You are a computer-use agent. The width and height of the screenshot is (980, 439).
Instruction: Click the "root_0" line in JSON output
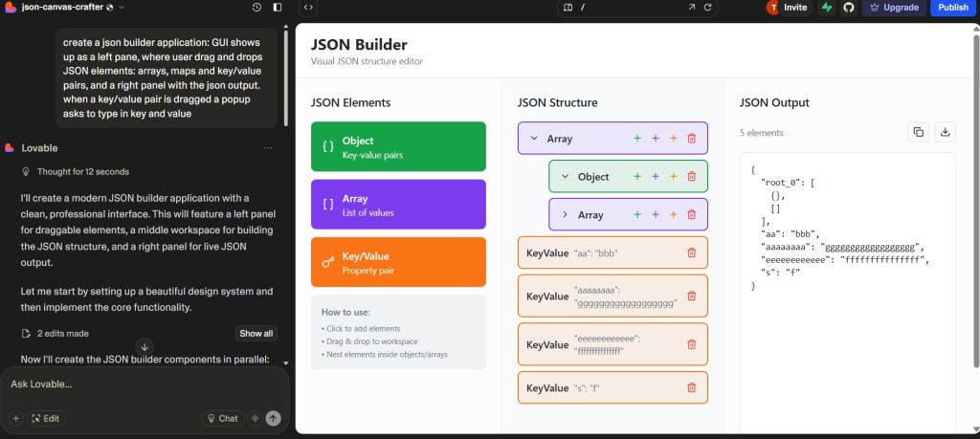(x=788, y=185)
